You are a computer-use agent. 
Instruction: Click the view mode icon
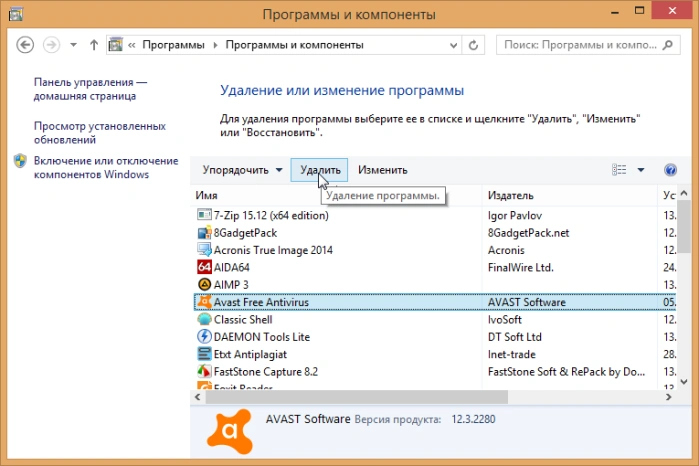click(x=619, y=169)
